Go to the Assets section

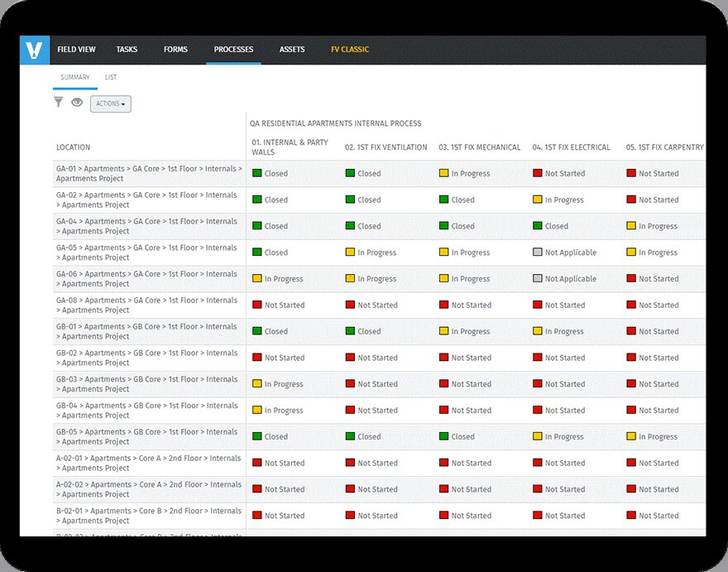[292, 50]
